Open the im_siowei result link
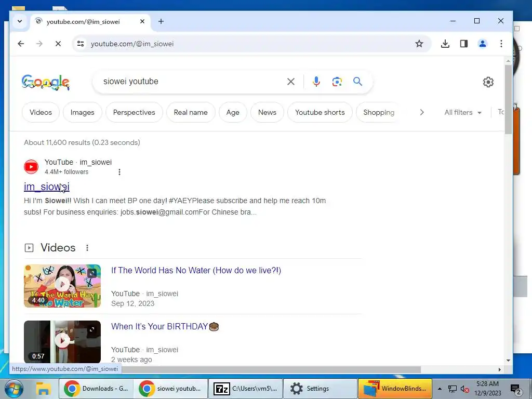Viewport: 532px width, 399px height. [x=46, y=187]
